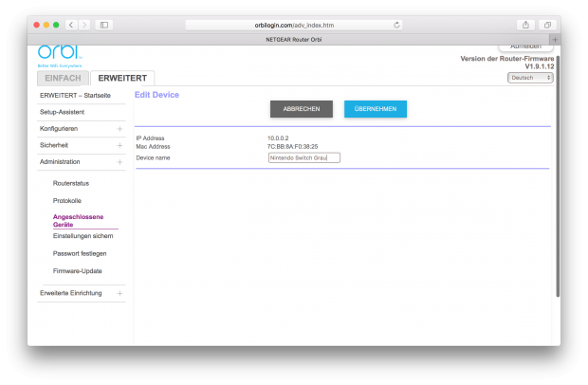Open a new tab with plus icon

click(555, 38)
